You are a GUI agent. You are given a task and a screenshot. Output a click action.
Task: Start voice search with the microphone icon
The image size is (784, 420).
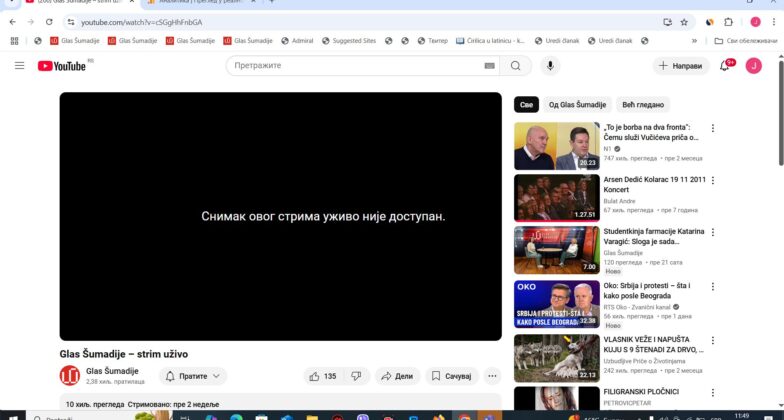549,66
